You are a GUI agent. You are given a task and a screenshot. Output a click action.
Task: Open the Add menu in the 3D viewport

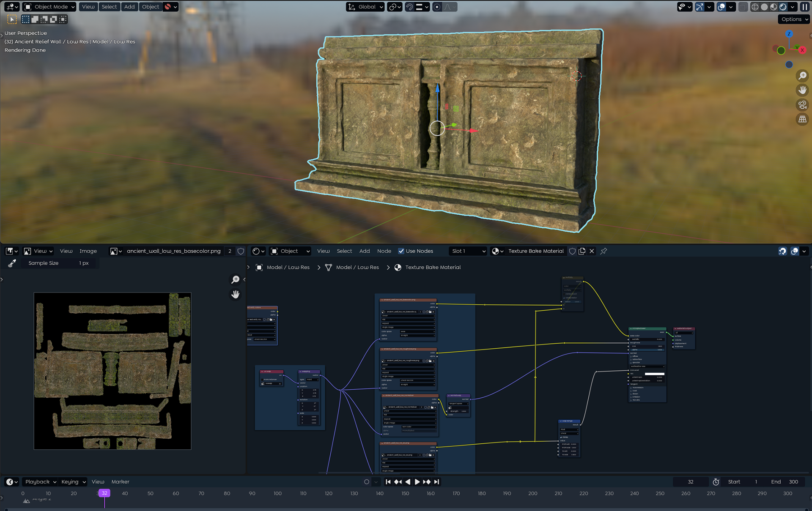click(129, 7)
